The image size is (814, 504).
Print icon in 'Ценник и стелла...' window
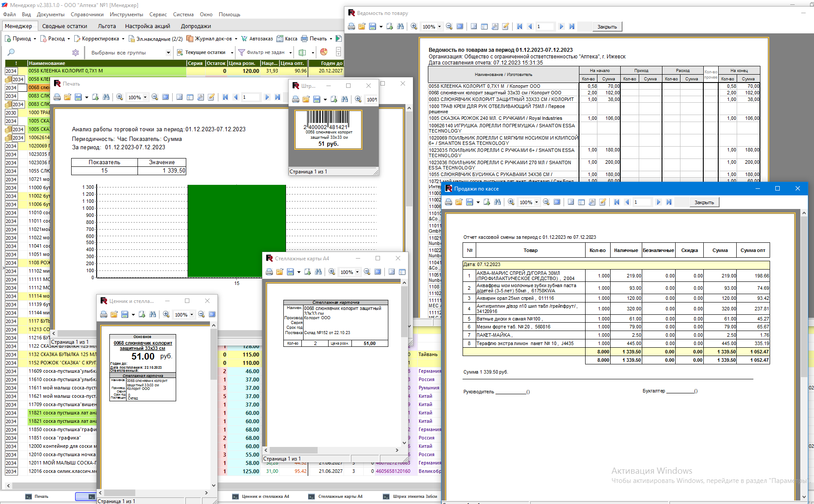pos(104,314)
